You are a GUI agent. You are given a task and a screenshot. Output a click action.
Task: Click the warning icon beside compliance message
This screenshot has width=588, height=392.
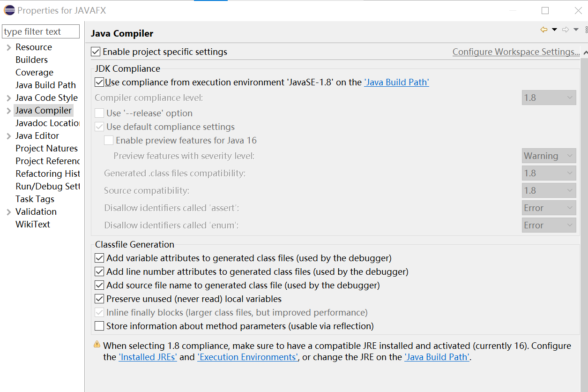[97, 345]
